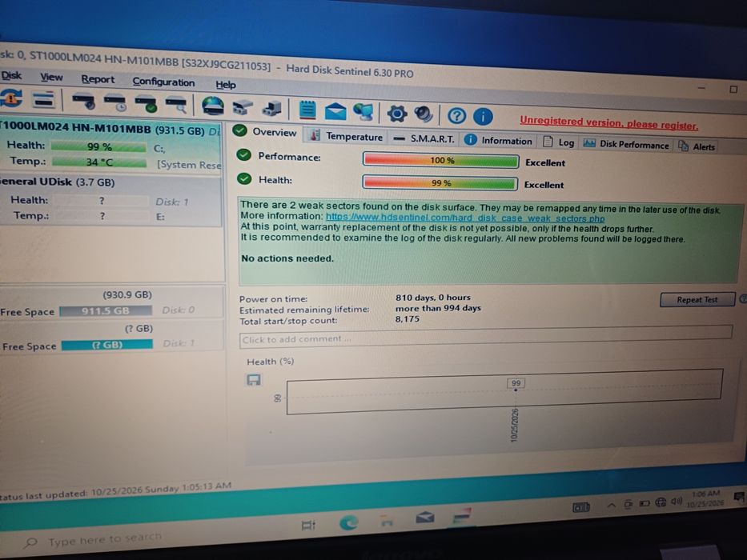The width and height of the screenshot is (747, 560).
Task: Open Microsoft Edge from the taskbar
Action: (x=348, y=523)
